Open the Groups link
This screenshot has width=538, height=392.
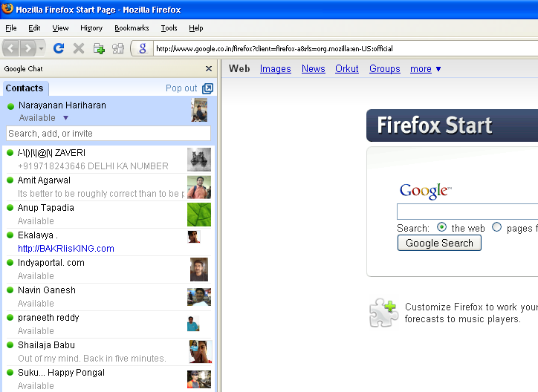[385, 69]
